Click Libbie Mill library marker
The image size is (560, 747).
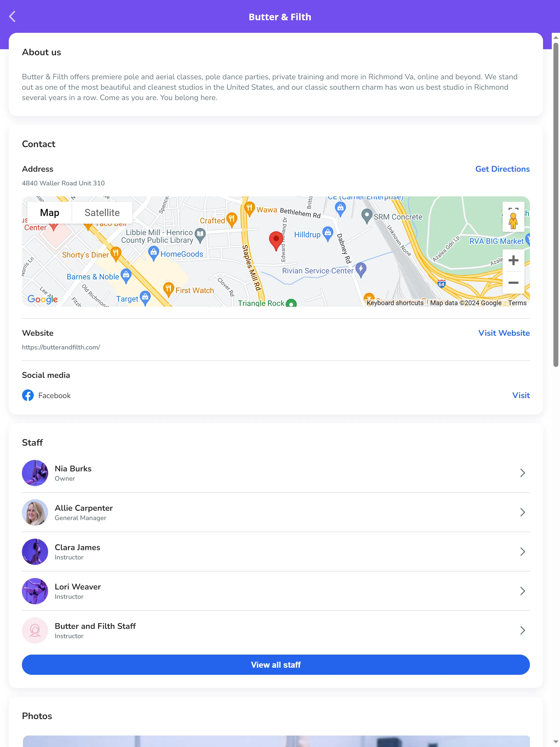click(x=200, y=236)
